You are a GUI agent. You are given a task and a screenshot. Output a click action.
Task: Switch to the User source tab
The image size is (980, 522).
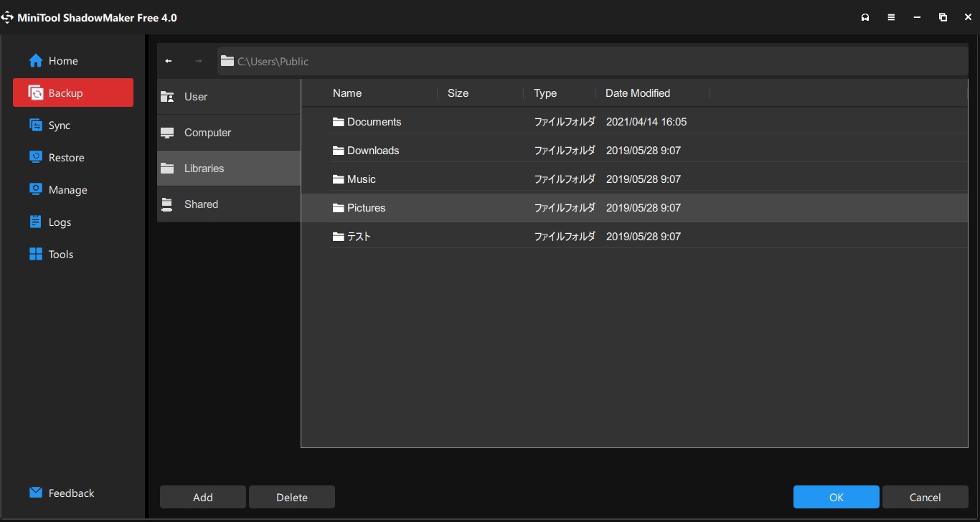[228, 97]
